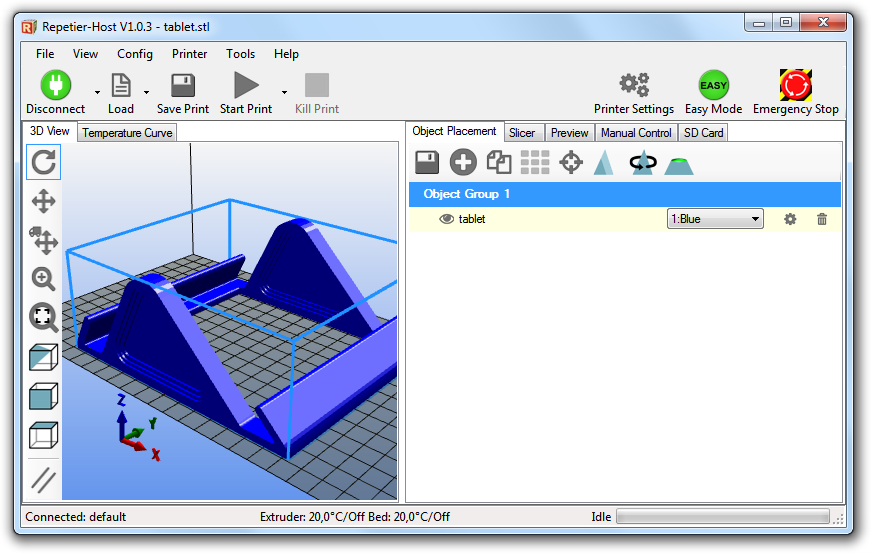Click the Add Object plus icon
Screen dimensions: 872x554
tap(463, 162)
